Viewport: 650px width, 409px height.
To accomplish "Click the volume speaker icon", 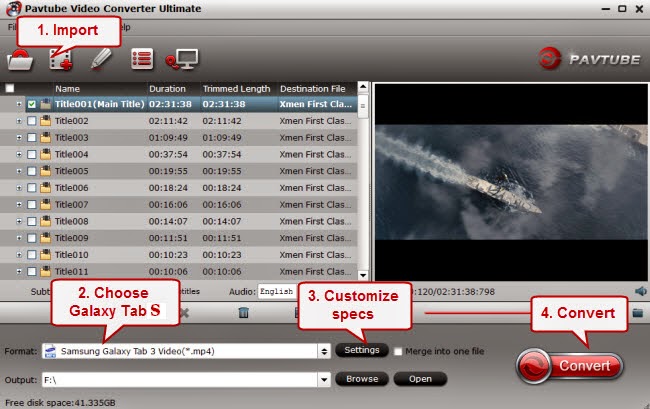I will [640, 291].
